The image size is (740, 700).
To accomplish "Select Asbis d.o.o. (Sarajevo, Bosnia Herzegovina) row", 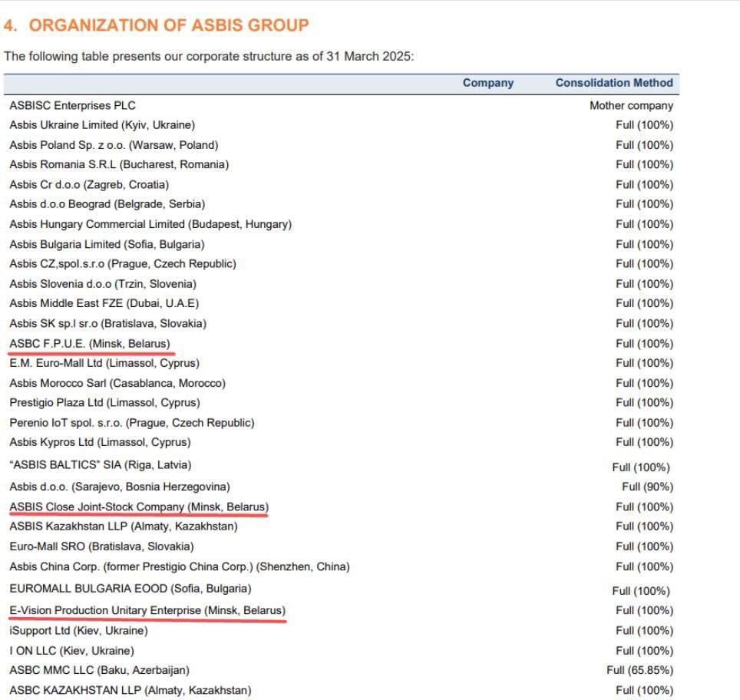I will pos(120,487).
